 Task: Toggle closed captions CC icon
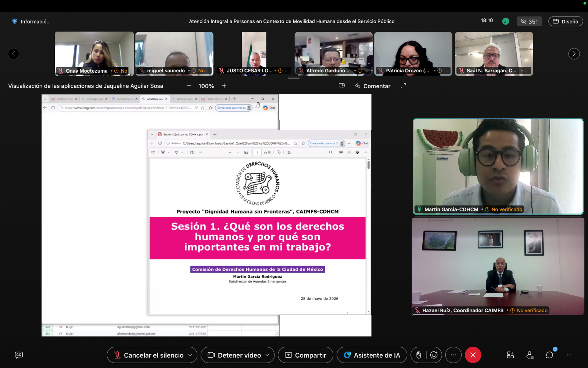(19, 355)
